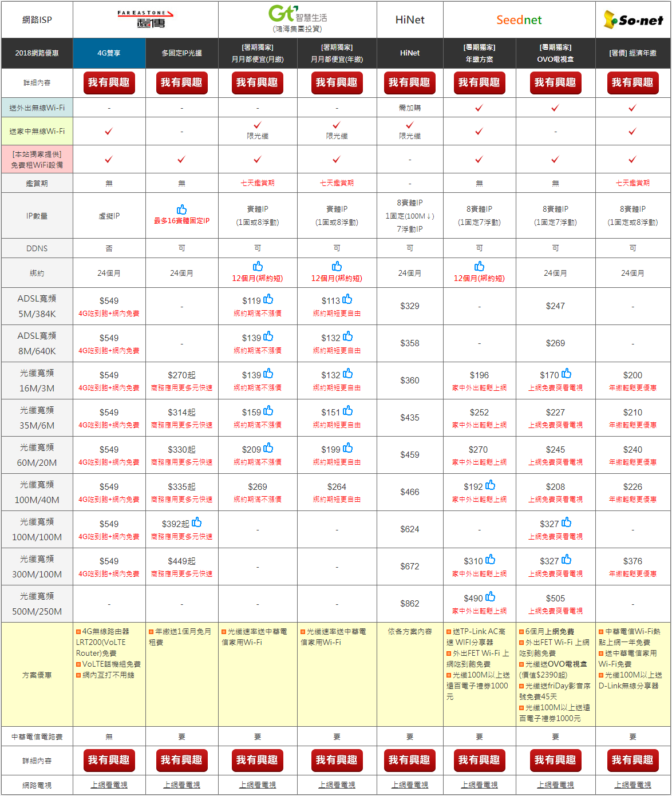
Task: Click the 2018網路優惠 header cell
Action: pos(37,53)
